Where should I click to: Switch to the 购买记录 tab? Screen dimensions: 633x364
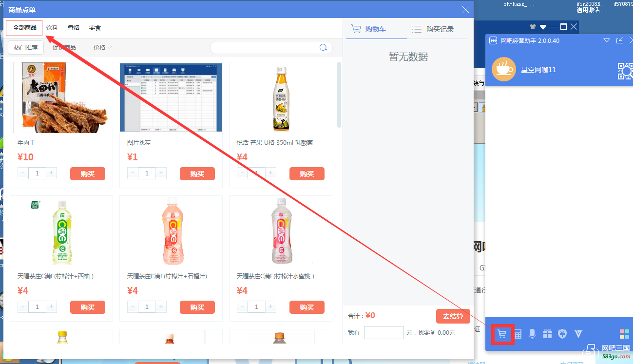click(432, 29)
